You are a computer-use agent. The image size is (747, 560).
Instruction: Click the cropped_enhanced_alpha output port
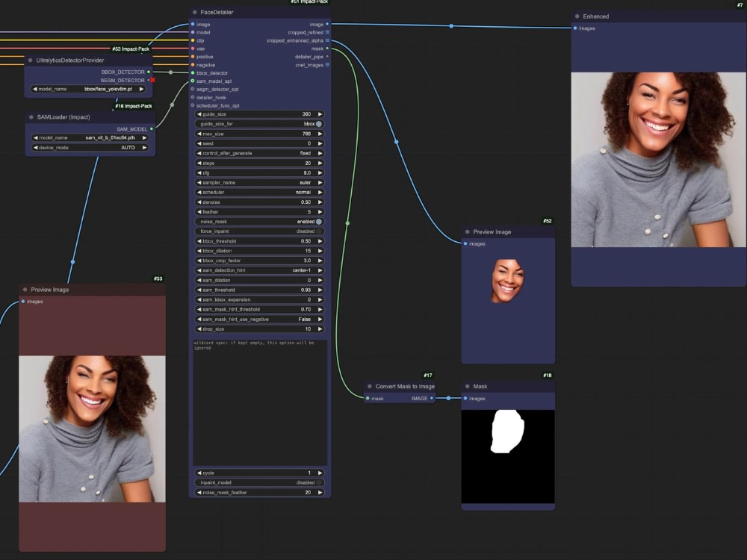(x=327, y=40)
